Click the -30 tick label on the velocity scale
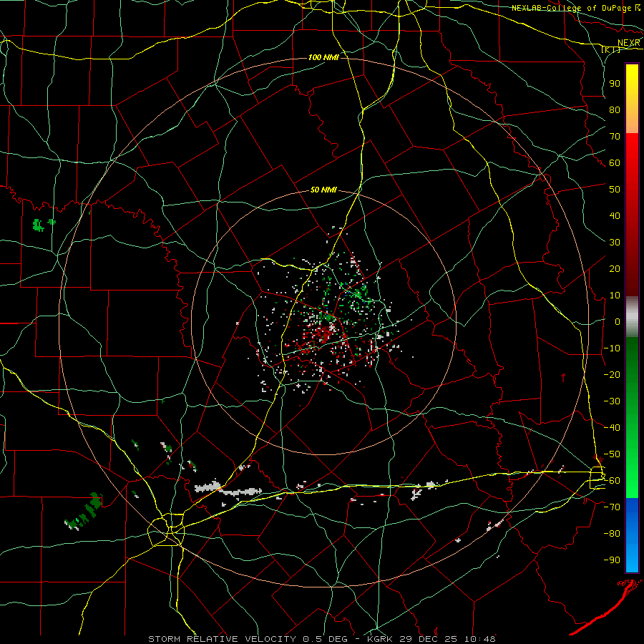This screenshot has width=644, height=644. tap(612, 401)
